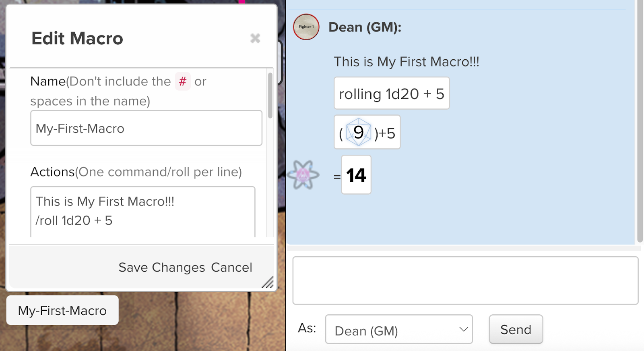Close the Edit Macro dialog
Screen dimensions: 644x351
point(255,38)
